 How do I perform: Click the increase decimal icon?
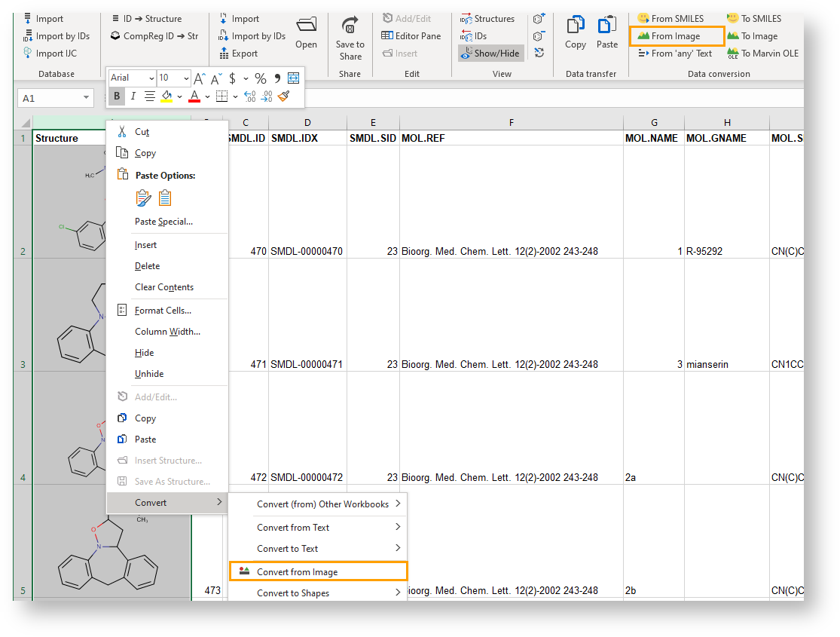point(249,96)
